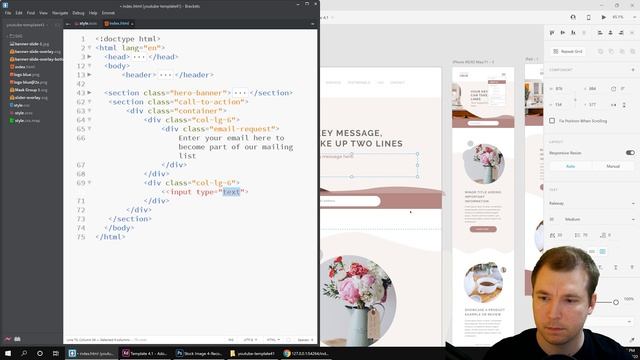Select the Manual responsive resize option
The image size is (640, 360).
[613, 166]
